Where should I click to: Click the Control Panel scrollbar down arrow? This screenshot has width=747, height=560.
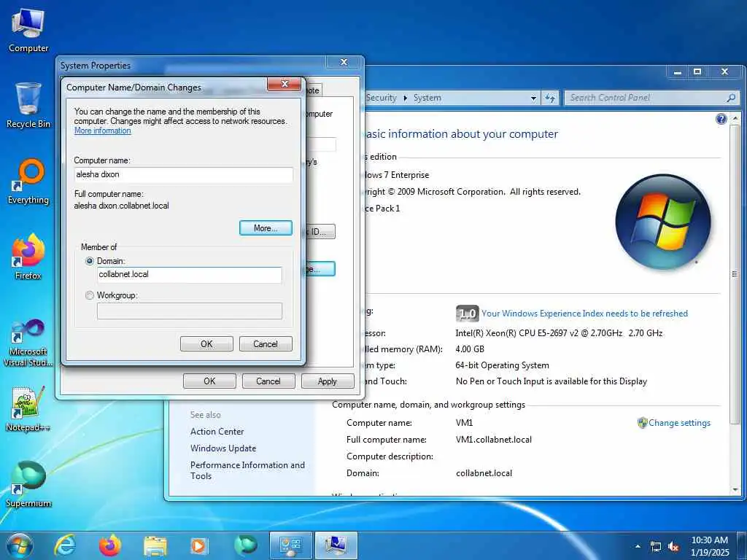pos(735,489)
